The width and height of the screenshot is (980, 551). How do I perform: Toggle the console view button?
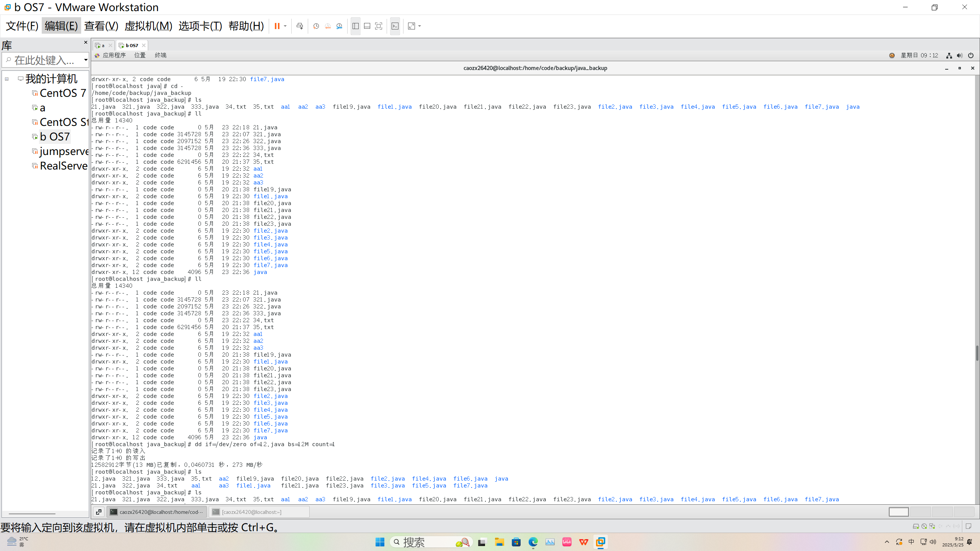[395, 26]
